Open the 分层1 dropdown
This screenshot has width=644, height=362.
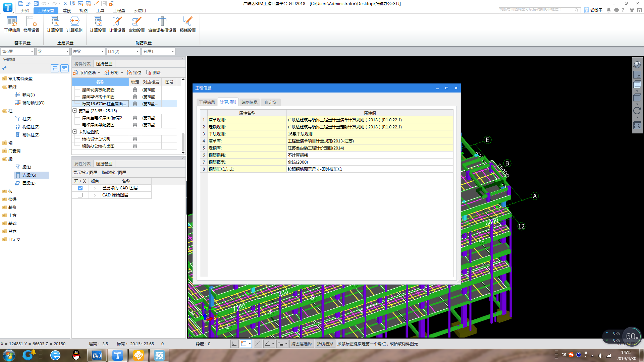click(x=159, y=51)
